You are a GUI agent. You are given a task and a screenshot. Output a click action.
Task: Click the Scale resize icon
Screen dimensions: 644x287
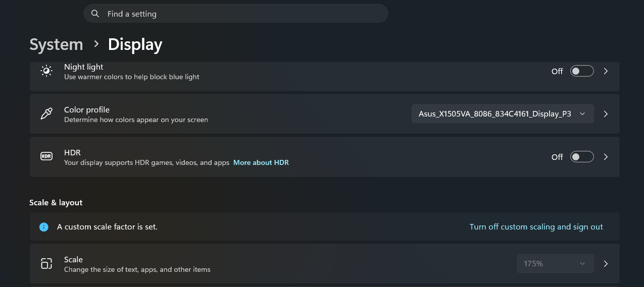(x=46, y=263)
